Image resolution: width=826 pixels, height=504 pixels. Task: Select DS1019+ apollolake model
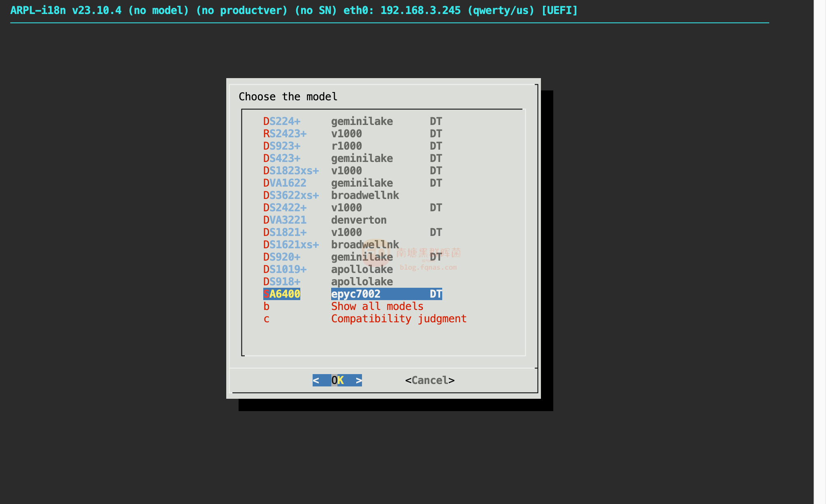click(328, 269)
